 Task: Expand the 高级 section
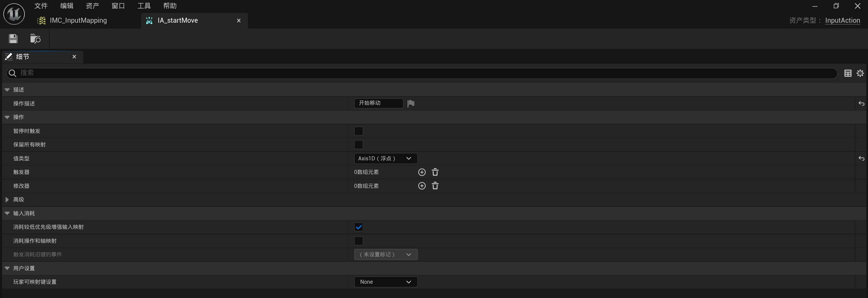point(7,200)
